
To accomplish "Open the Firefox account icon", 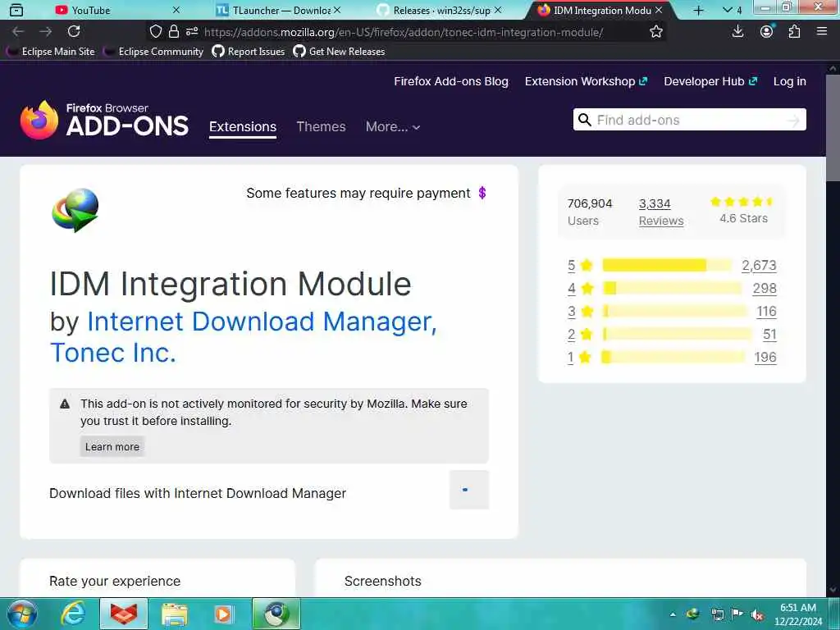I will [x=767, y=32].
